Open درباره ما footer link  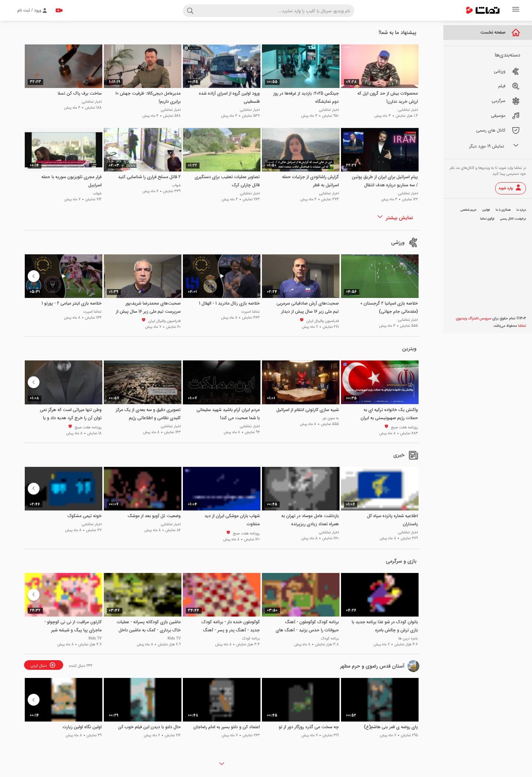click(521, 210)
